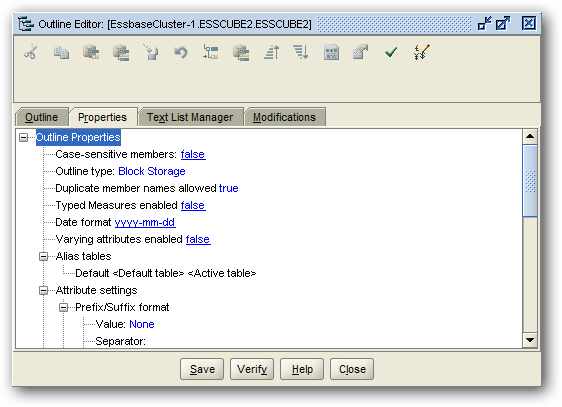Click the Cut scissors toolbar icon
562x407 pixels.
(x=31, y=52)
